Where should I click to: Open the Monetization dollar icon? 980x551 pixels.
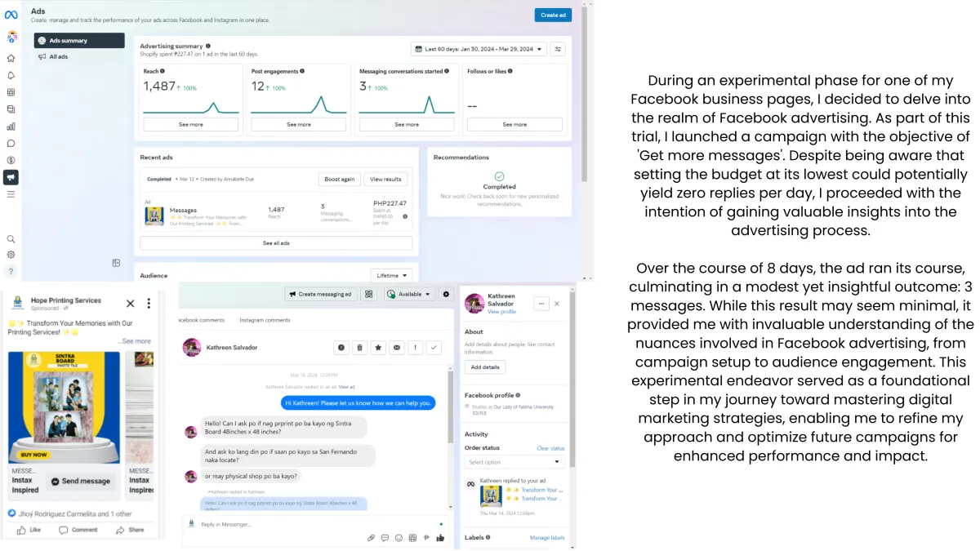point(11,160)
